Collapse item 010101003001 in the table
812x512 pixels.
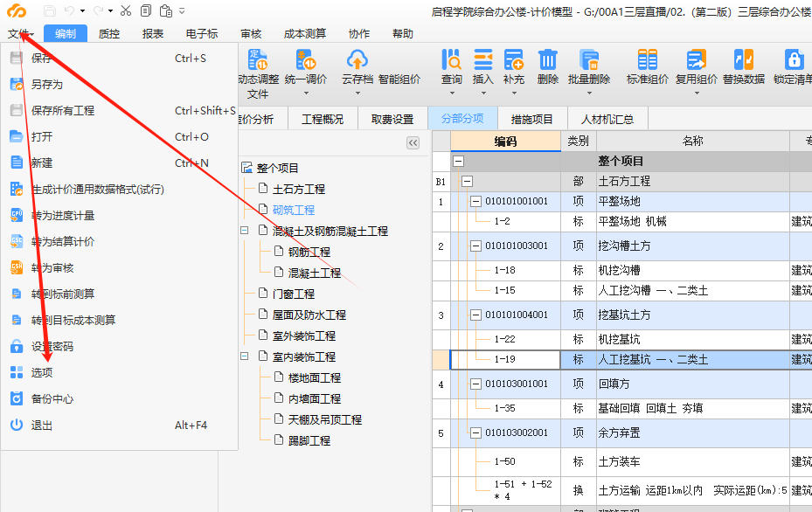point(475,246)
